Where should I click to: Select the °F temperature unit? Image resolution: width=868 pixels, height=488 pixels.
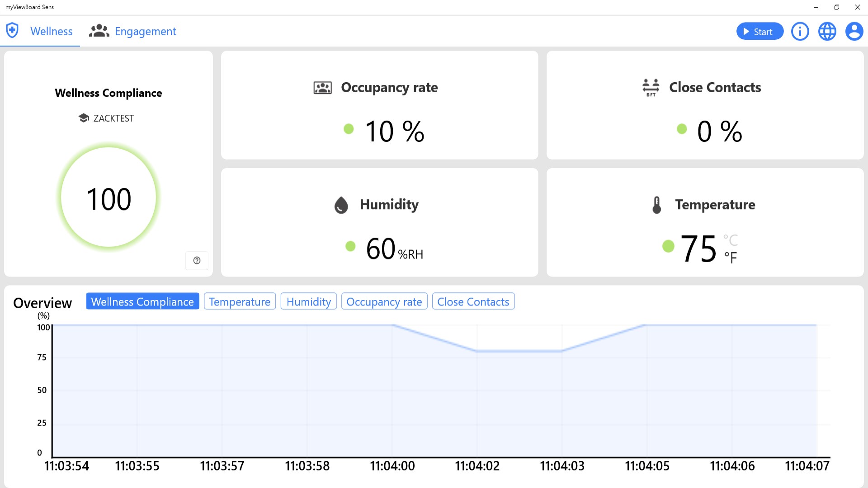(x=730, y=258)
